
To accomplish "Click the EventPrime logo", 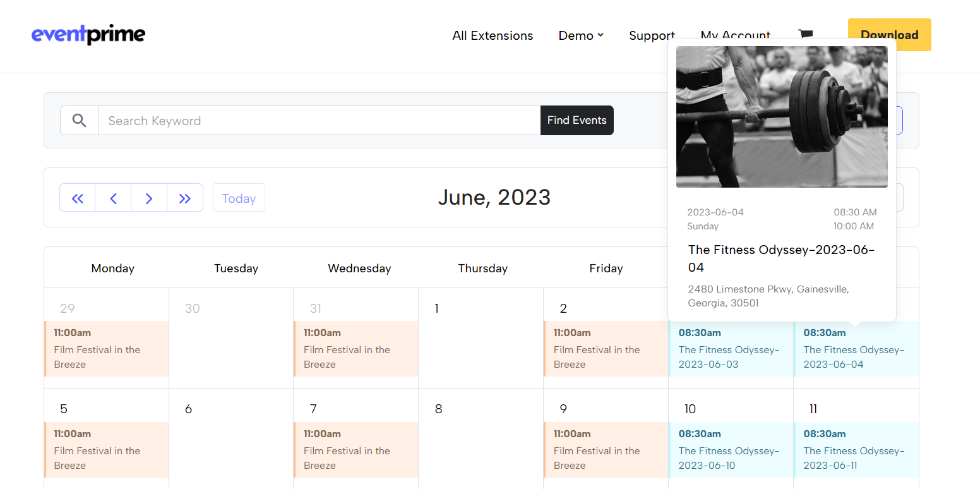I will [x=88, y=35].
